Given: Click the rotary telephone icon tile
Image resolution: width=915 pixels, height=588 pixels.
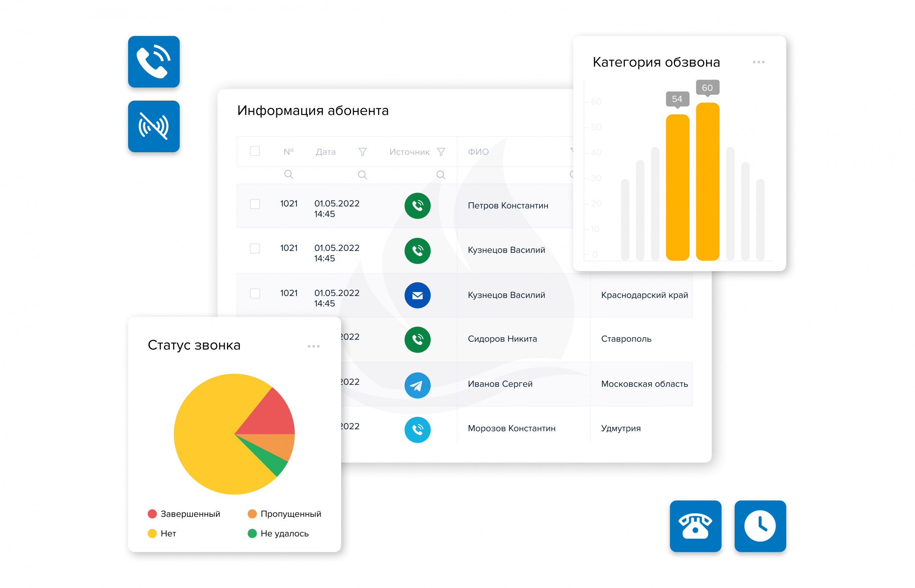Looking at the screenshot, I should coord(695,526).
